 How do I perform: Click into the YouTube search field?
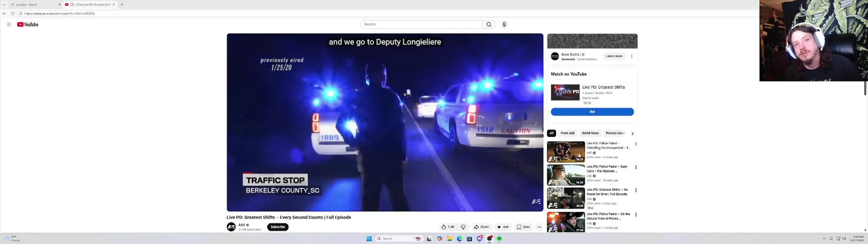pos(421,24)
